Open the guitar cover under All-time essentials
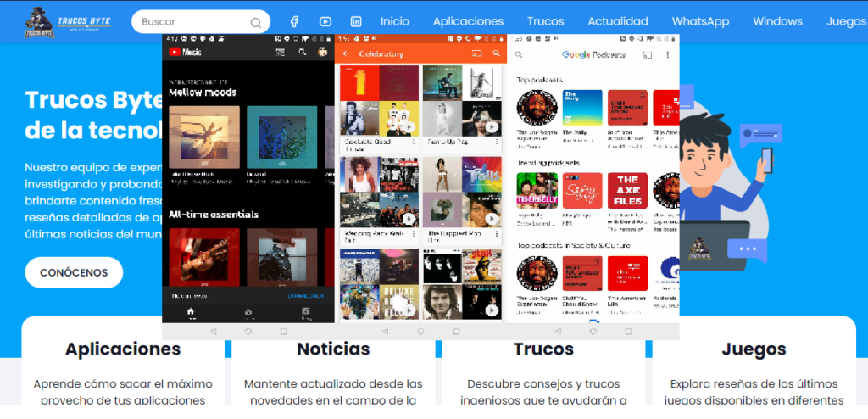Image resolution: width=868 pixels, height=419 pixels. tap(204, 257)
